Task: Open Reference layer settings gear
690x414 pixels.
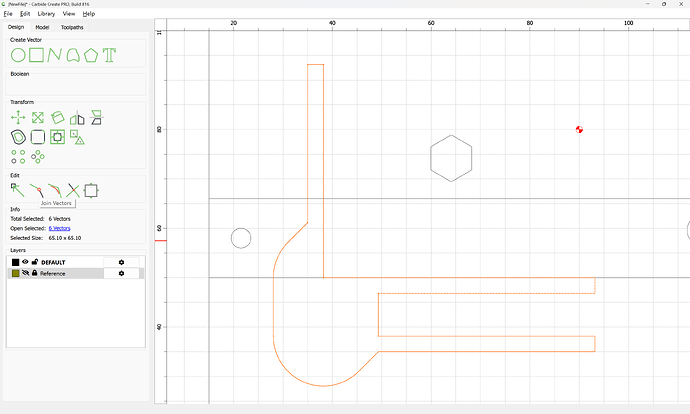Action: coord(121,273)
